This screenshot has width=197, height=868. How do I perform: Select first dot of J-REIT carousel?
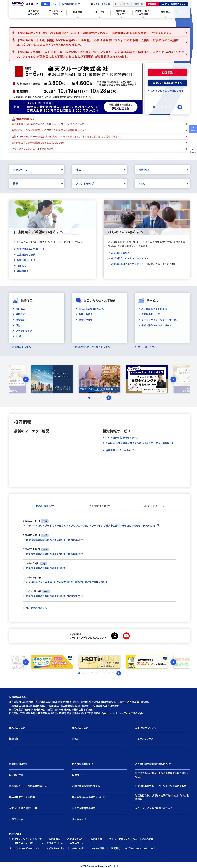79,673
